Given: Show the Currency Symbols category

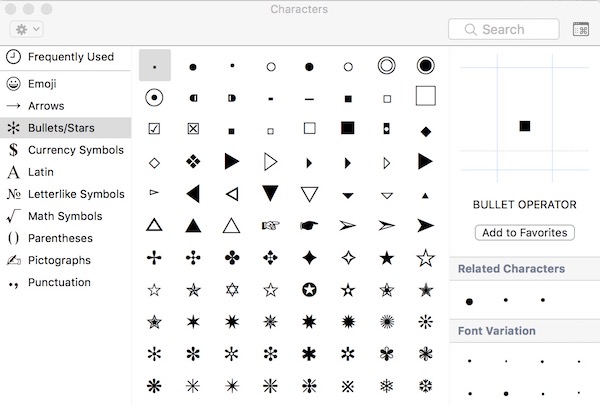Looking at the screenshot, I should 75,150.
